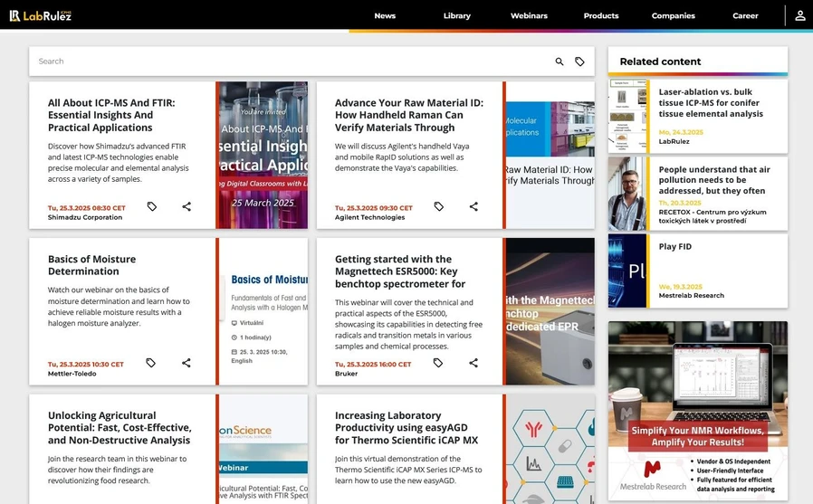Viewport: 813px width, 504px height.
Task: Open People understand that air pollution article
Action: (x=714, y=180)
